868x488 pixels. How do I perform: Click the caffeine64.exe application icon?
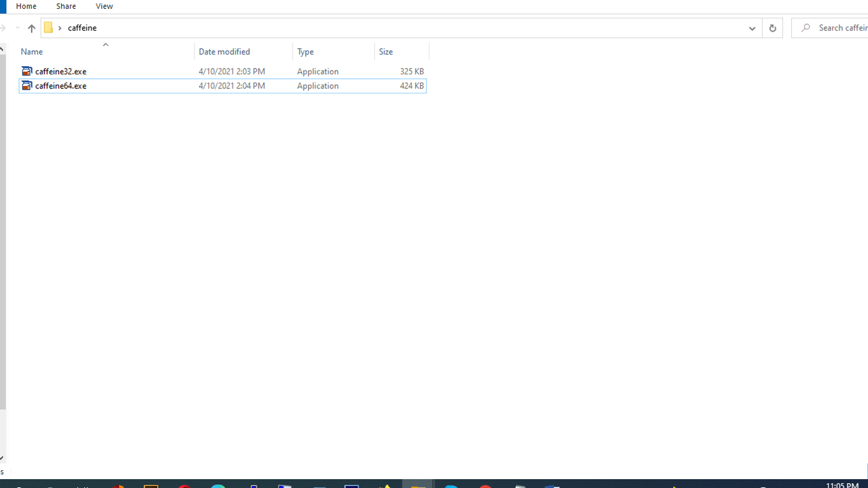tap(27, 86)
